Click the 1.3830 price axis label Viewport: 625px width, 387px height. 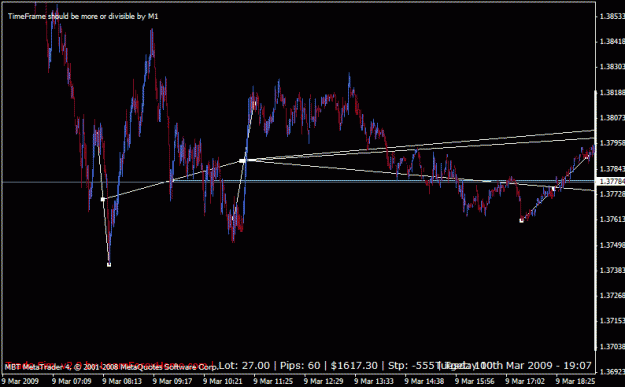[x=612, y=67]
